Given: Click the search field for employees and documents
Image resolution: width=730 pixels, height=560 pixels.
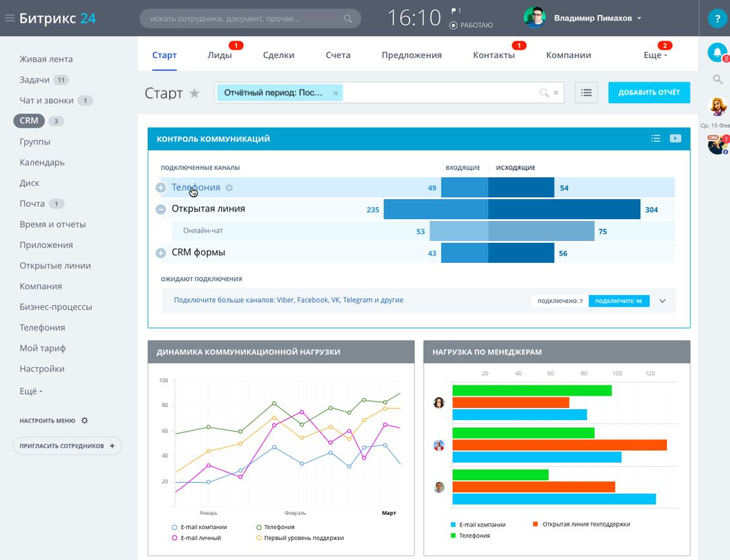Looking at the screenshot, I should (245, 19).
